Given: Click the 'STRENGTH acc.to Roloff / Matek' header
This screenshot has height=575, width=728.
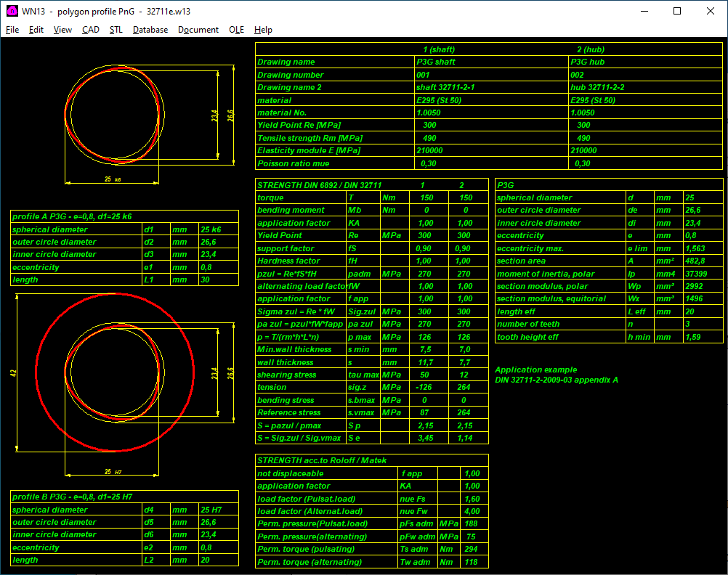Looking at the screenshot, I should pos(322,460).
